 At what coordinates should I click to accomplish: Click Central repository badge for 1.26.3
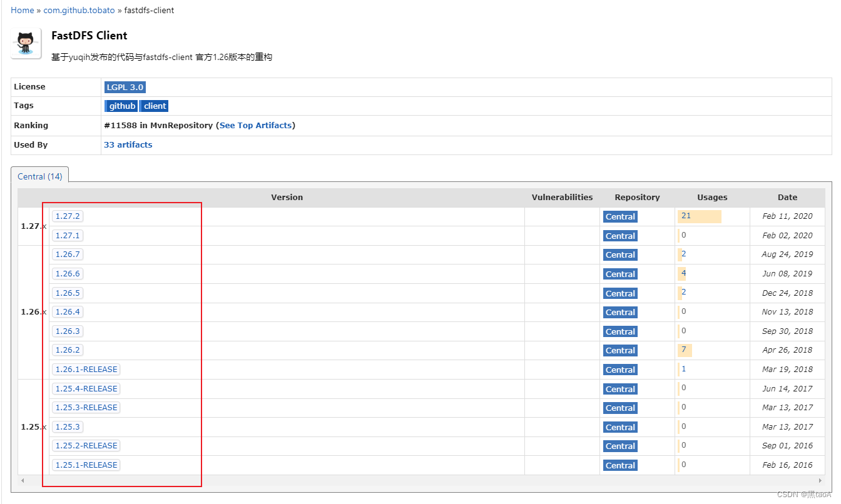tap(620, 331)
